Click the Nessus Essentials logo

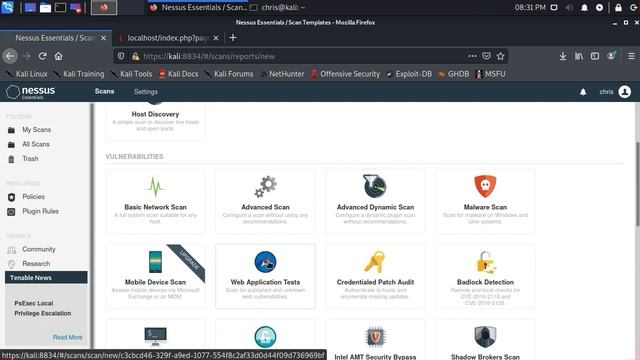[31, 92]
